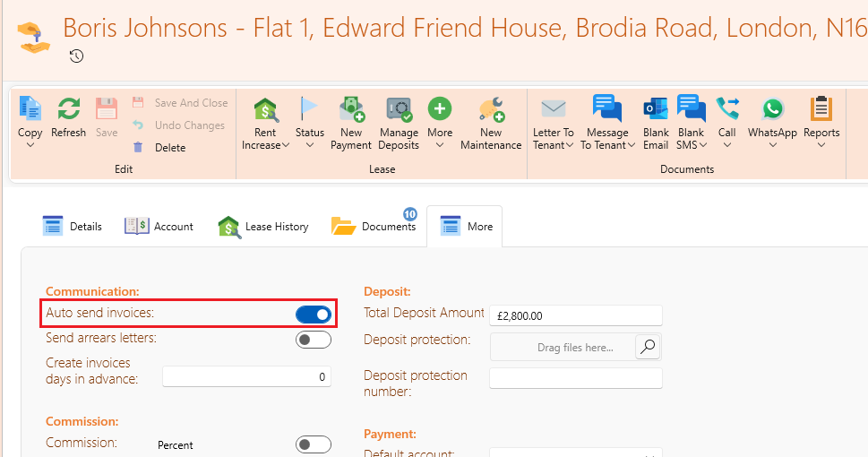The height and width of the screenshot is (457, 868).
Task: Expand the Rent Increase dropdown
Action: pos(265,125)
